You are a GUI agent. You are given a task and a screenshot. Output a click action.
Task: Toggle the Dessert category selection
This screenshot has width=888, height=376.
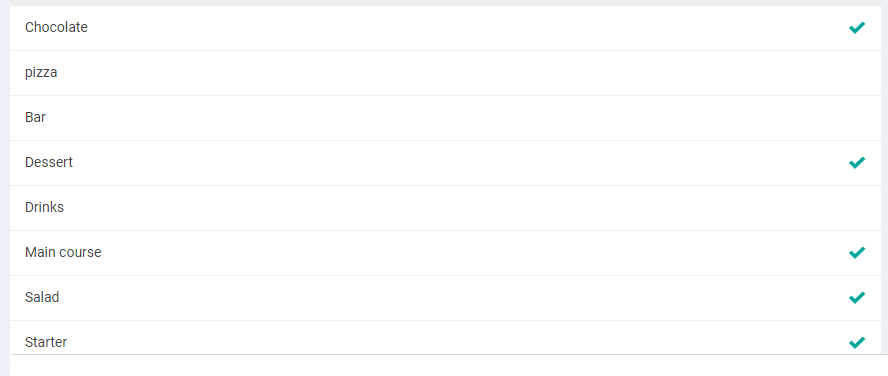445,163
